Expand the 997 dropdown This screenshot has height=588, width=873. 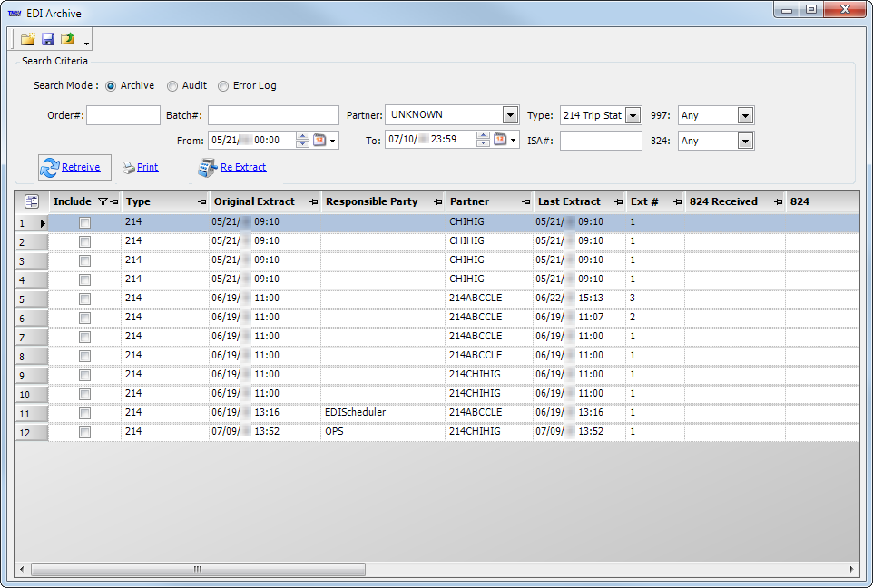click(x=745, y=115)
